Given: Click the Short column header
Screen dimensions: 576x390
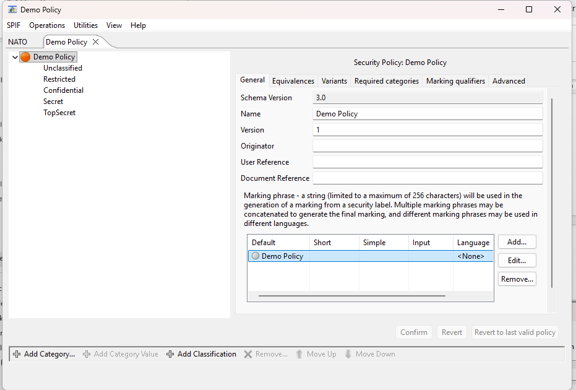Looking at the screenshot, I should (x=334, y=242).
